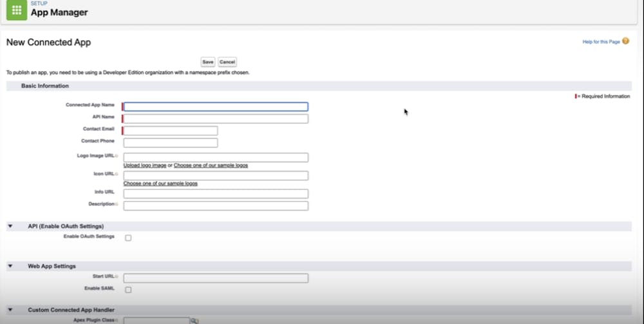This screenshot has height=324, width=644.
Task: Open the help question mark icon
Action: point(625,41)
